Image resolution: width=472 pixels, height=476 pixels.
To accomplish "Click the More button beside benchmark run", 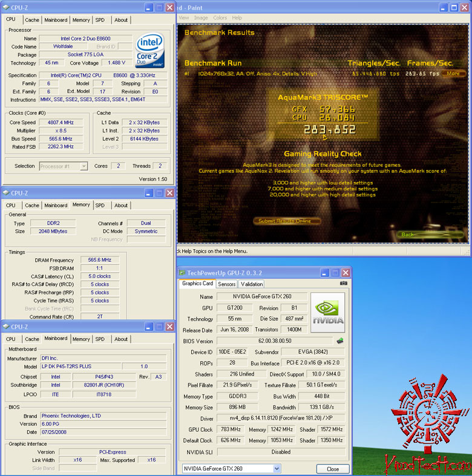I will click(453, 73).
